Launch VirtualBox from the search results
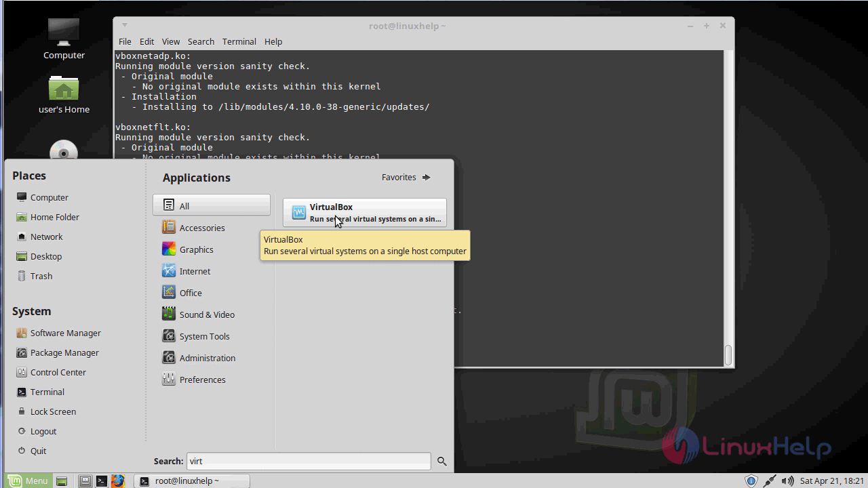 (x=364, y=212)
